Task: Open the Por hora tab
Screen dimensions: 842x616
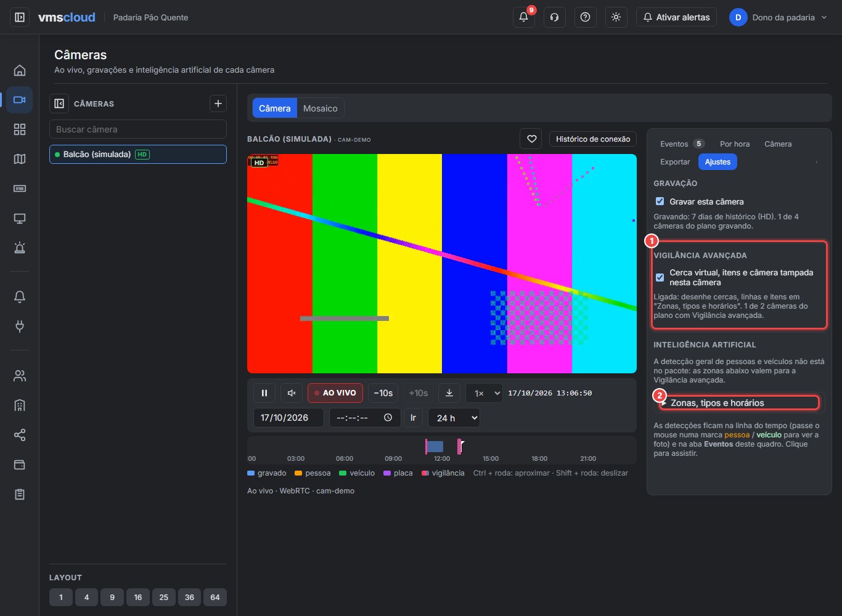Action: point(735,144)
